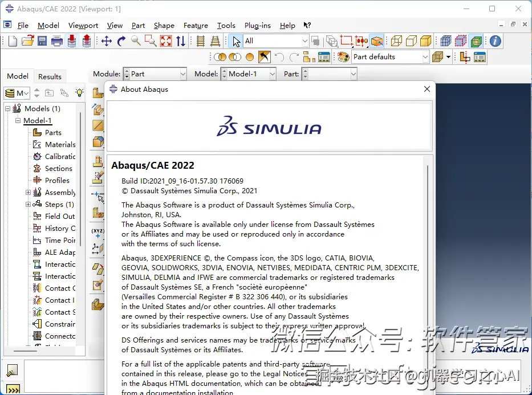Switch to the Model tab
The width and height of the screenshot is (532, 395).
click(x=18, y=76)
